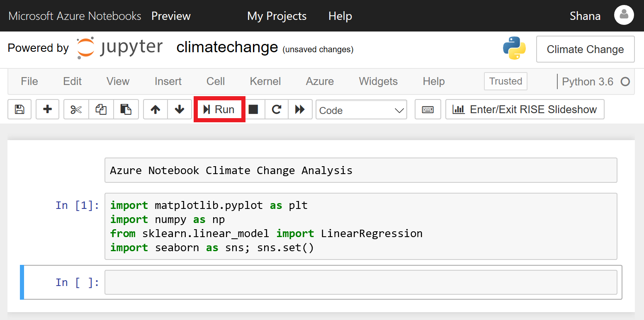The height and width of the screenshot is (320, 644).
Task: Click the user avatar icon beside Shana
Action: tap(624, 16)
